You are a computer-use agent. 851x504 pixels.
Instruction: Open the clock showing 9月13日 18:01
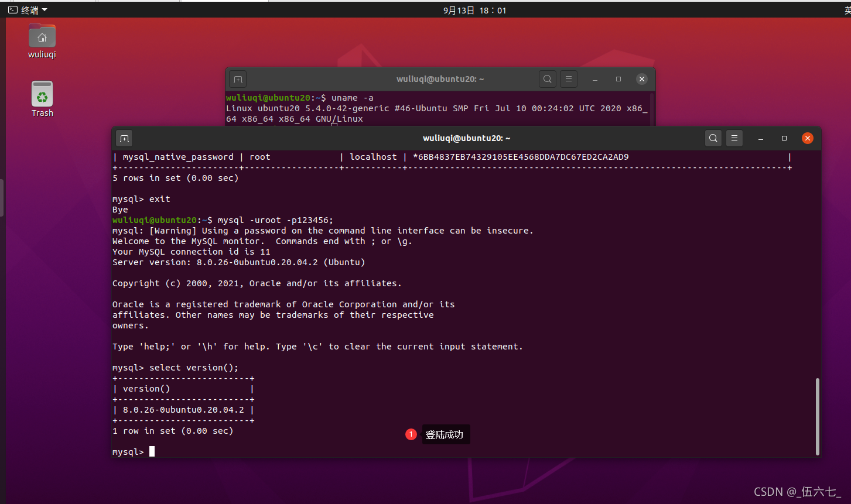click(475, 11)
